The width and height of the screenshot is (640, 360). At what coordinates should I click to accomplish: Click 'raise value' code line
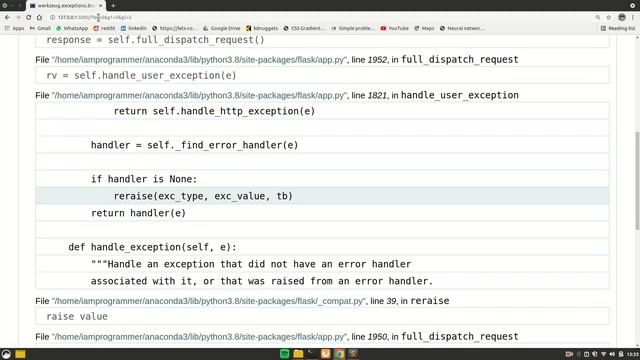(x=322, y=316)
